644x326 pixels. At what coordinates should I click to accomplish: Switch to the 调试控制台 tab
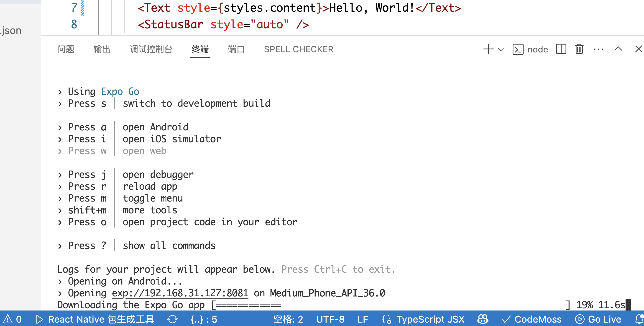coord(151,49)
